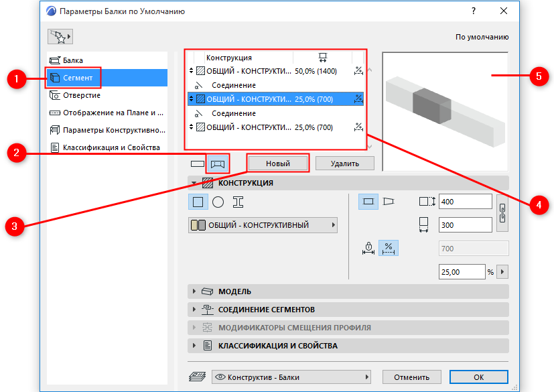
Task: Select first segment row 50,0% (1400)
Action: coord(275,71)
